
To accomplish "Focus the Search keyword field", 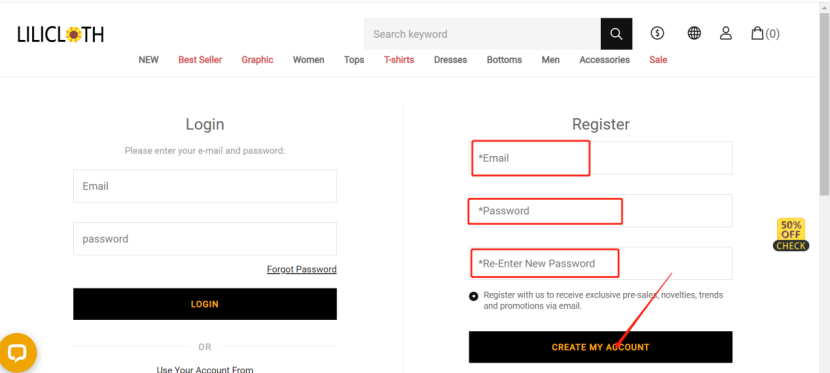I will pos(482,34).
